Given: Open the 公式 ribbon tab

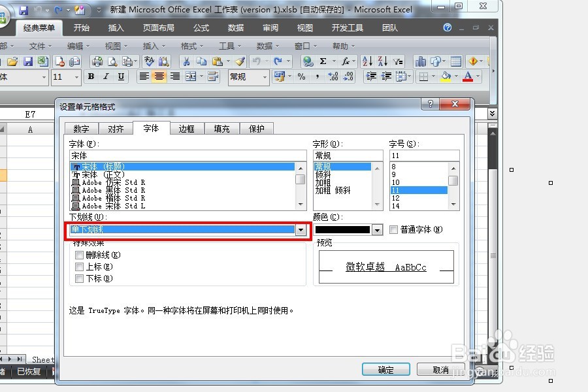Looking at the screenshot, I should 201,27.
